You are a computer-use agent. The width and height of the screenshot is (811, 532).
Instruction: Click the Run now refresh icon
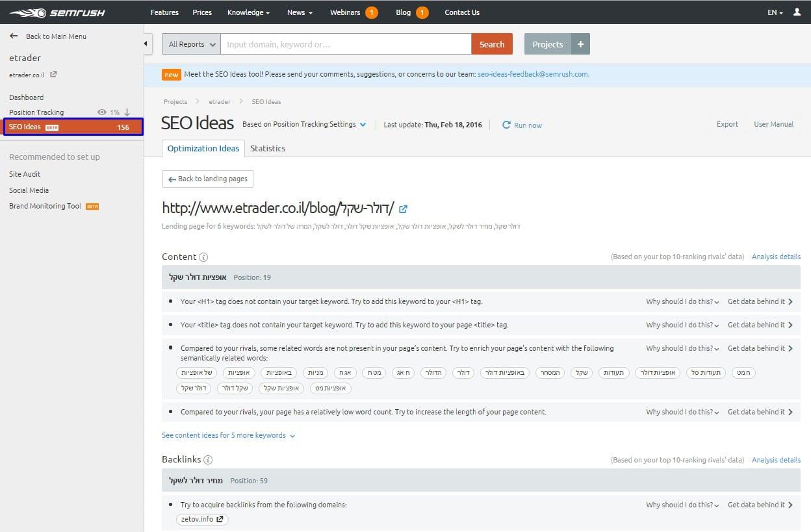[x=506, y=125]
